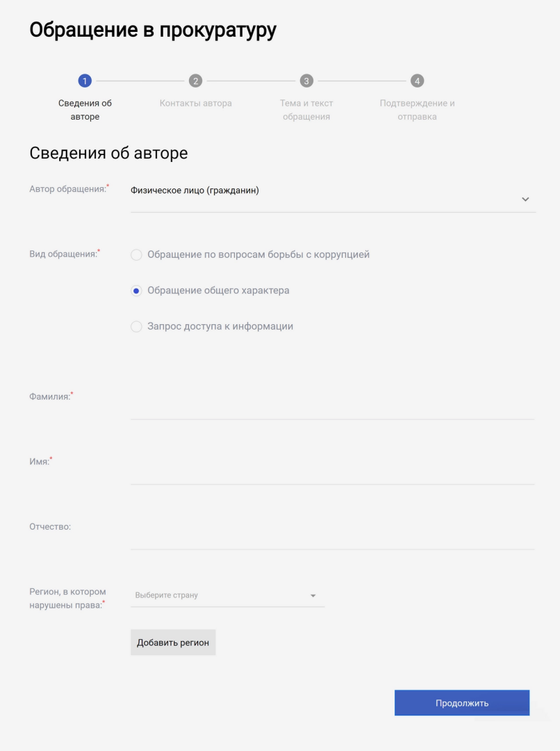This screenshot has width=560, height=751.
Task: Click the step 2 circle indicator
Action: coord(196,81)
